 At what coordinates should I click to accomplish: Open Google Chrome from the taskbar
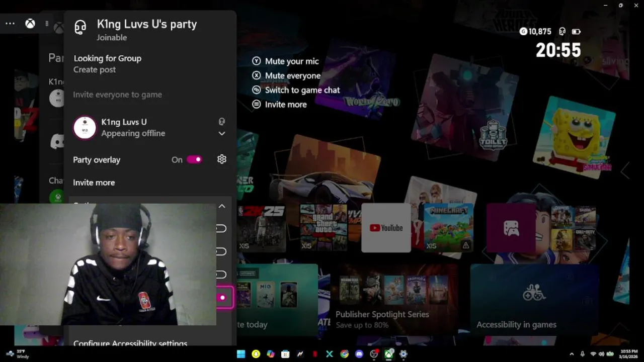point(344,354)
